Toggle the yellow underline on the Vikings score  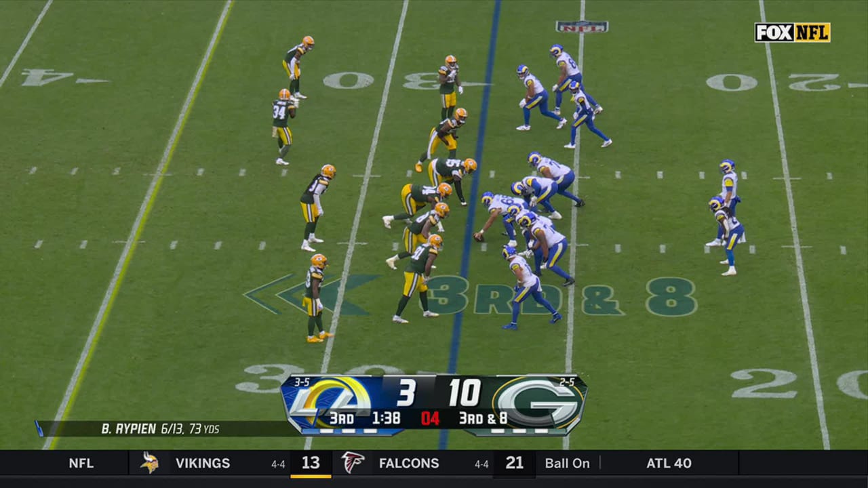pos(311,475)
